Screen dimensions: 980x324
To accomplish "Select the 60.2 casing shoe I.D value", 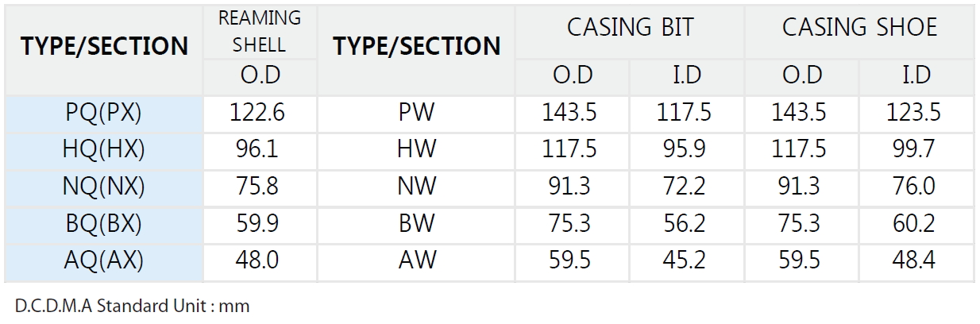I will tap(913, 224).
